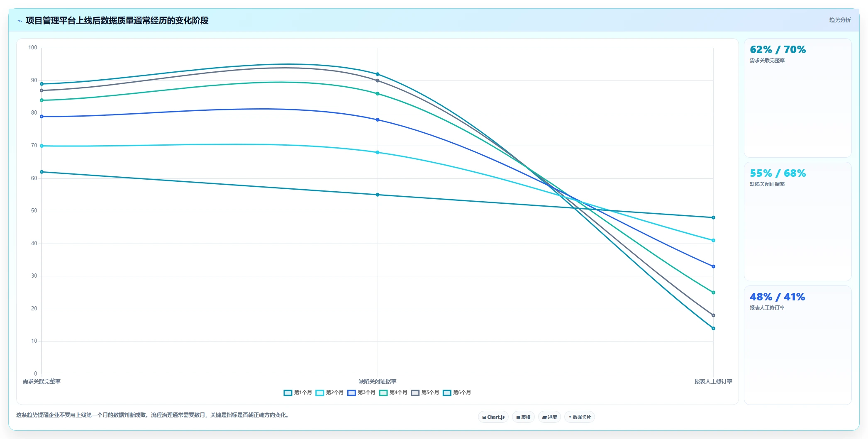Click the y-axis tick label 100

click(33, 48)
